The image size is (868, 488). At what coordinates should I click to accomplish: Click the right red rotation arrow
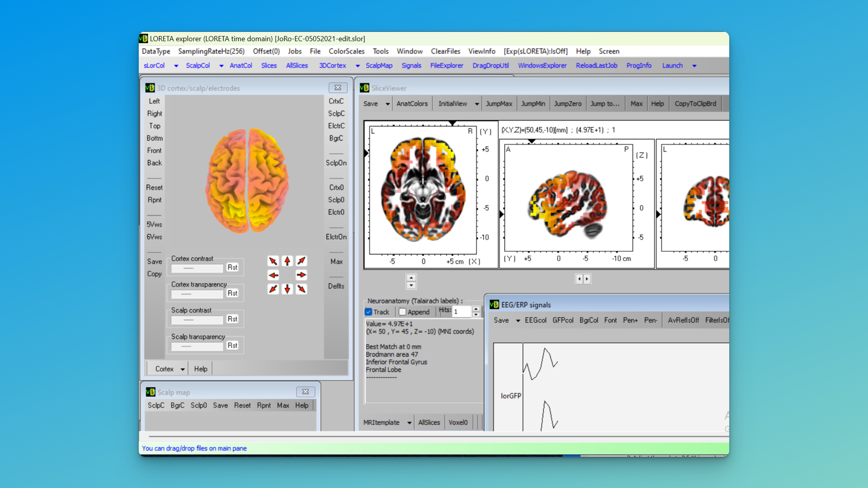[x=302, y=275]
